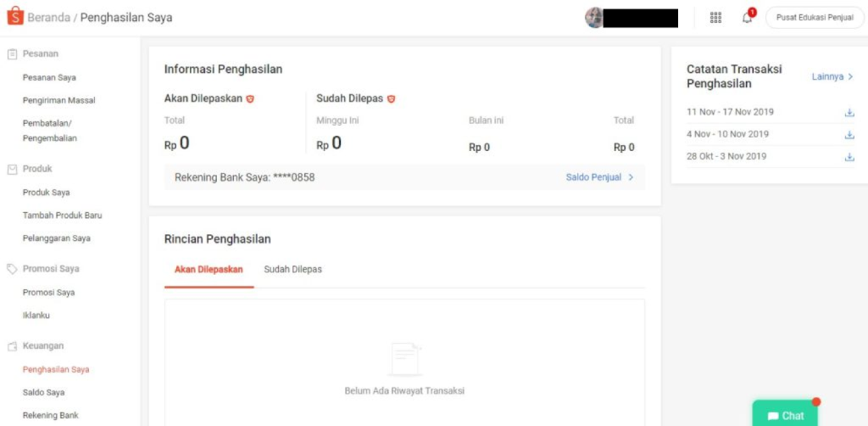Click the info icon beside Akan Dilepaskan
The width and height of the screenshot is (868, 426).
[250, 99]
